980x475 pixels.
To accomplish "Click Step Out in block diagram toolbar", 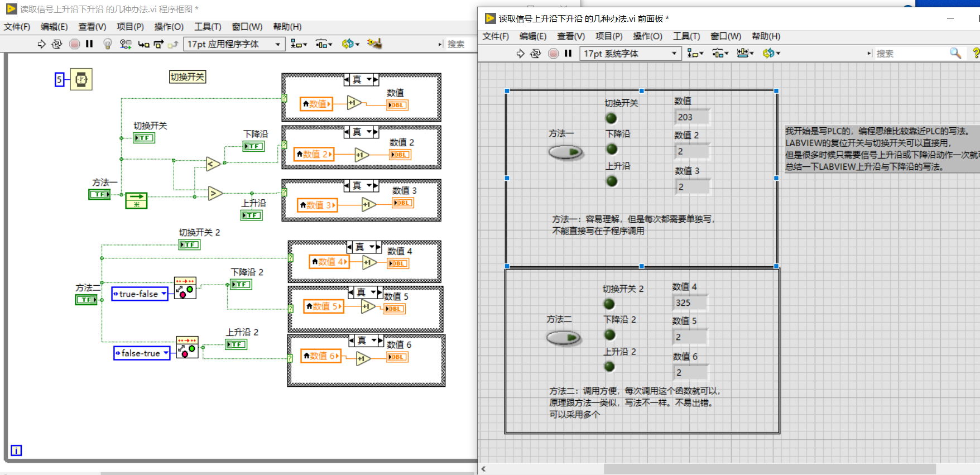I will (173, 44).
